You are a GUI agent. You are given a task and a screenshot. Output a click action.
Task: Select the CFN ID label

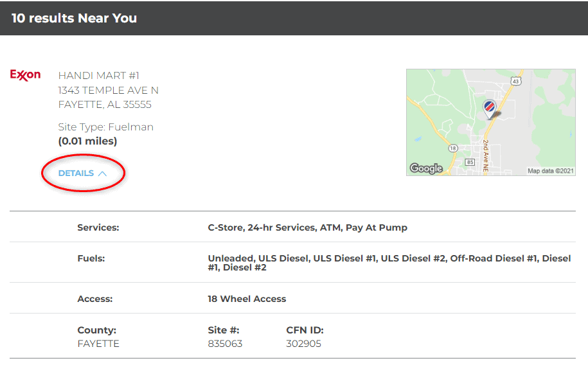pyautogui.click(x=305, y=330)
